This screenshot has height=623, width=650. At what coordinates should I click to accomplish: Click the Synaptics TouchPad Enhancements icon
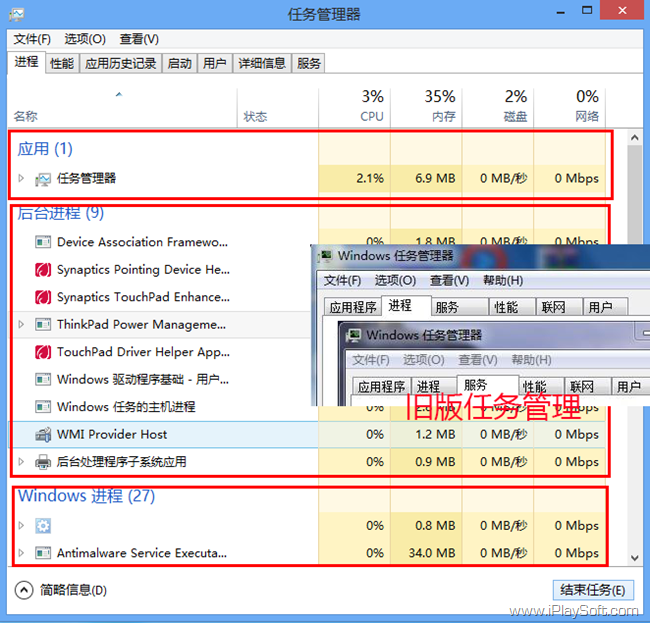[x=43, y=297]
